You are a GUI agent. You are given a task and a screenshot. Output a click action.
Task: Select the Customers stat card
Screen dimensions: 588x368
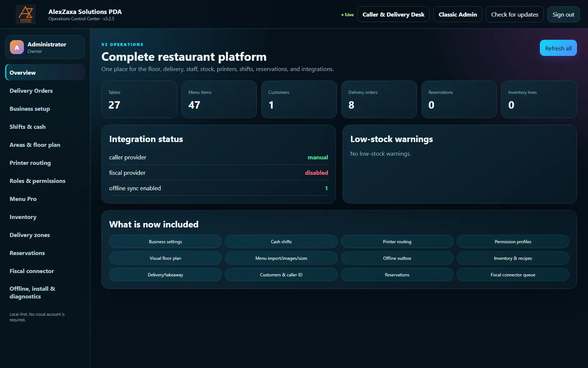(x=299, y=99)
